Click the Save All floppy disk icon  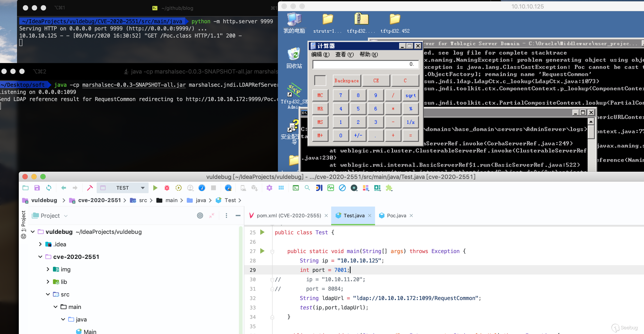(x=37, y=188)
